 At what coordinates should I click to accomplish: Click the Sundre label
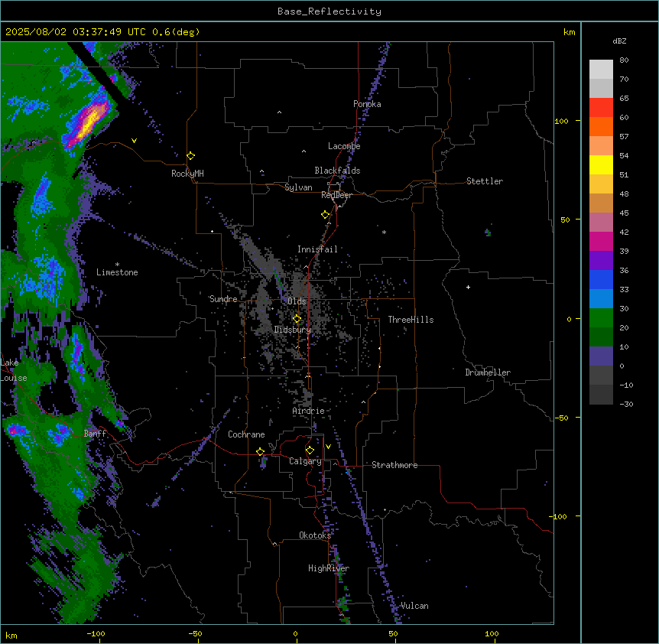(223, 299)
